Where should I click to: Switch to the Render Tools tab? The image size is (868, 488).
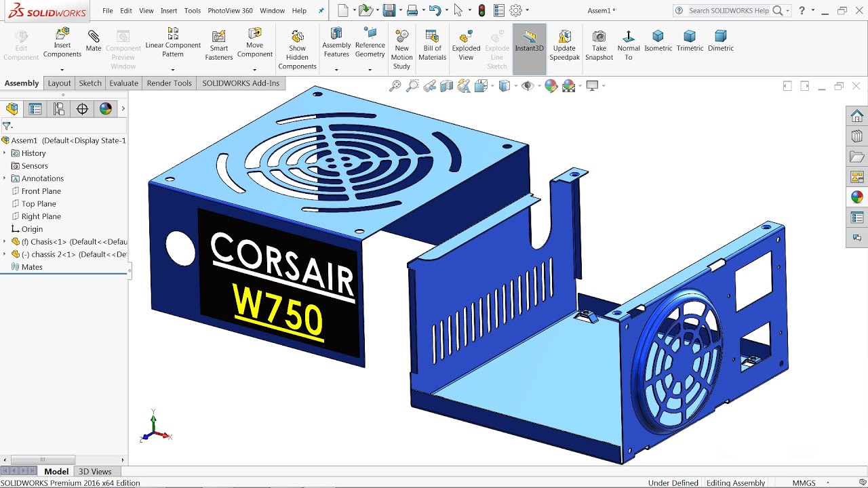pyautogui.click(x=169, y=83)
